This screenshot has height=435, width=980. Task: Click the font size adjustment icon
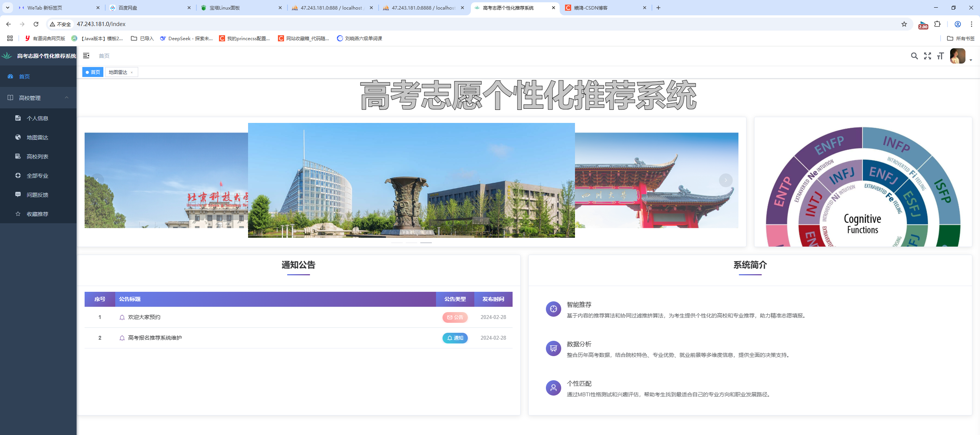coord(940,56)
